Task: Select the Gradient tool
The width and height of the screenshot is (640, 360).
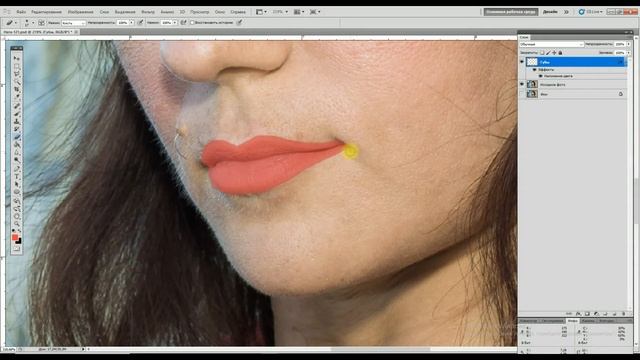Action: tap(17, 144)
